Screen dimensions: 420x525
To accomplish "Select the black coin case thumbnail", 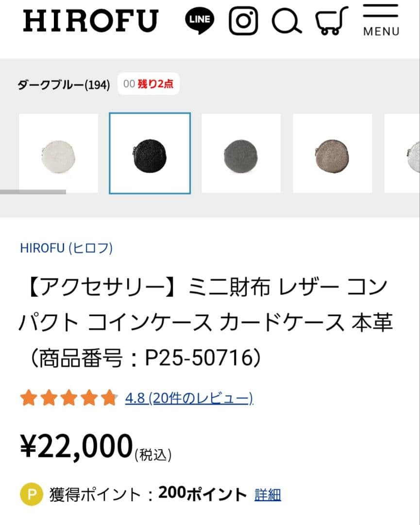I will pyautogui.click(x=150, y=152).
